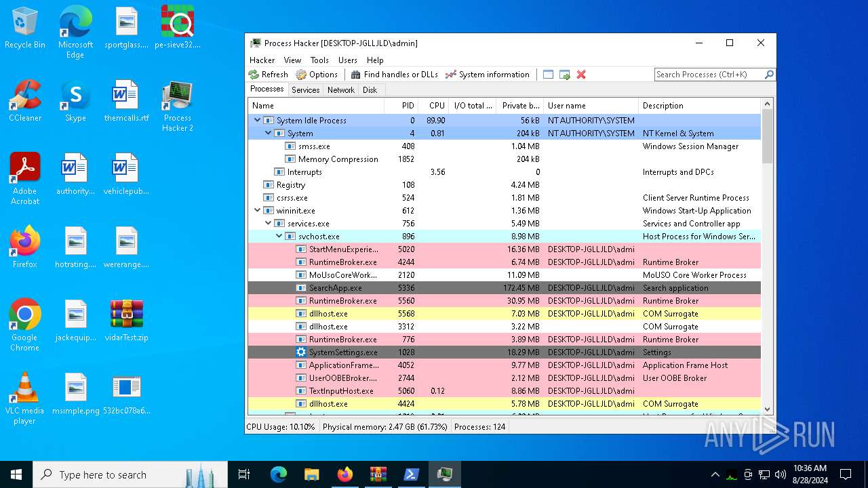Click scrollbar down arrow in process list

[x=768, y=409]
